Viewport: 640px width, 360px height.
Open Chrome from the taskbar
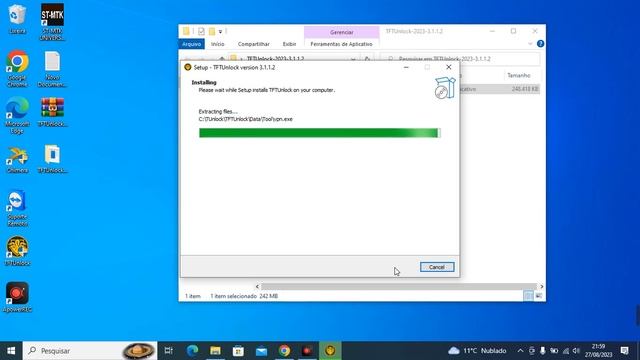point(284,351)
